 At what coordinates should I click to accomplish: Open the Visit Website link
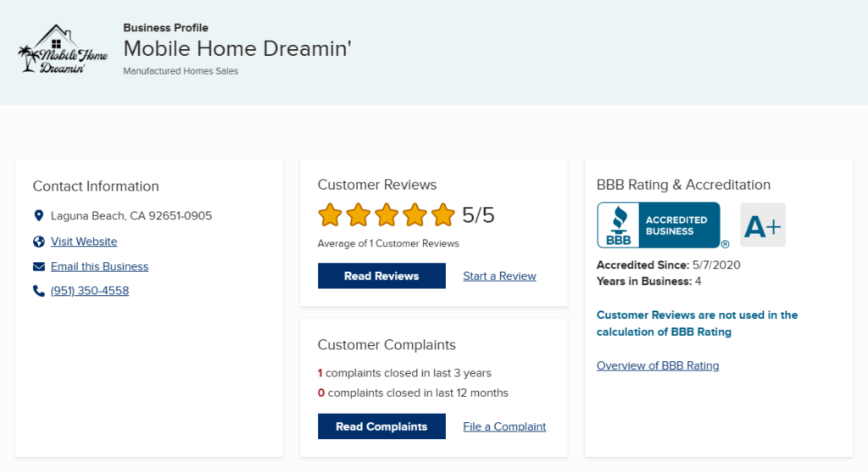point(84,242)
